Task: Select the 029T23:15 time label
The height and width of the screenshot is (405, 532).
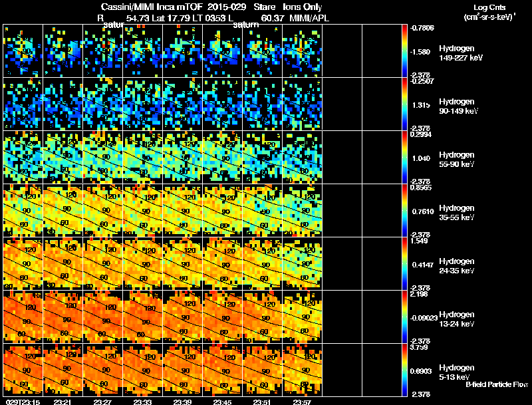Action: 21,401
